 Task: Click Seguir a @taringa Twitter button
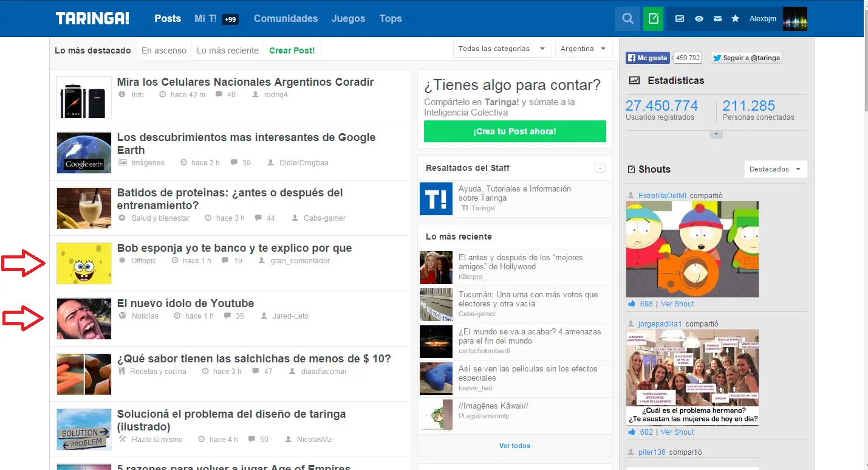[x=747, y=58]
